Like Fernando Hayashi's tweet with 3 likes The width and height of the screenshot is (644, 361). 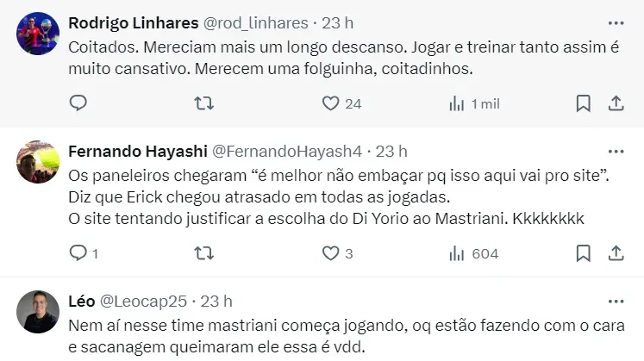(x=330, y=253)
